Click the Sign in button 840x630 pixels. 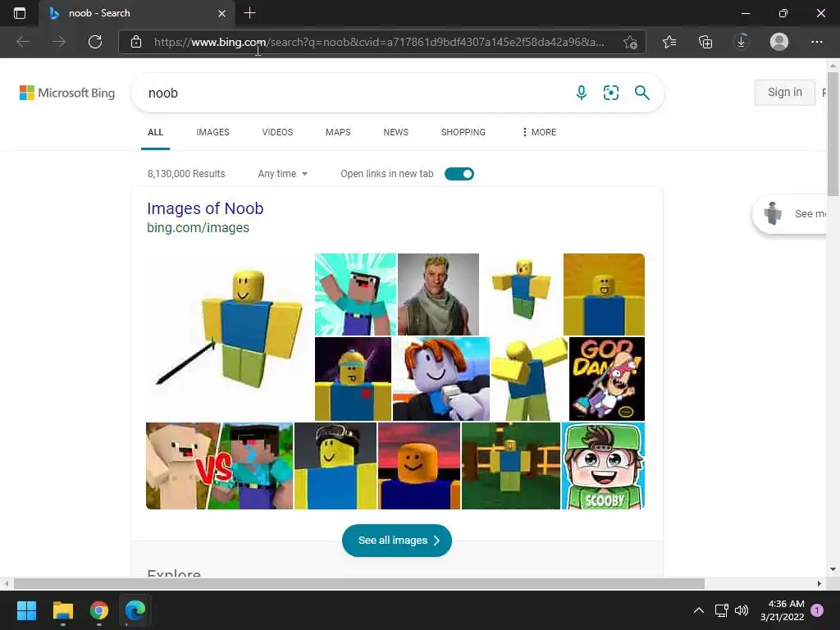coord(785,92)
